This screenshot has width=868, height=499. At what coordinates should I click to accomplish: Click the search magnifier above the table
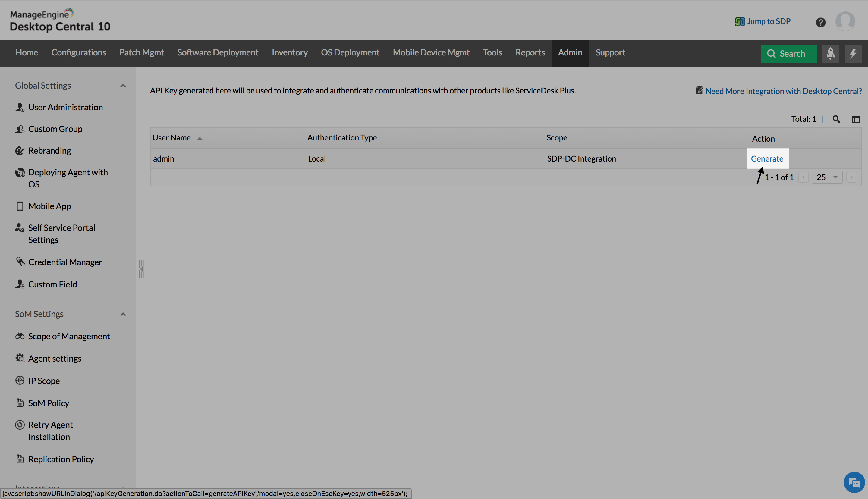click(x=836, y=119)
